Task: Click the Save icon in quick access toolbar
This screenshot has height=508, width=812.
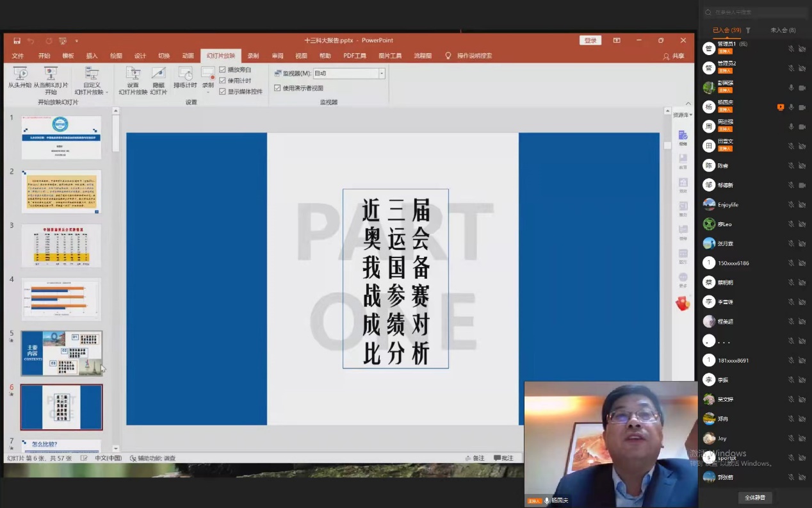Action: 17,40
